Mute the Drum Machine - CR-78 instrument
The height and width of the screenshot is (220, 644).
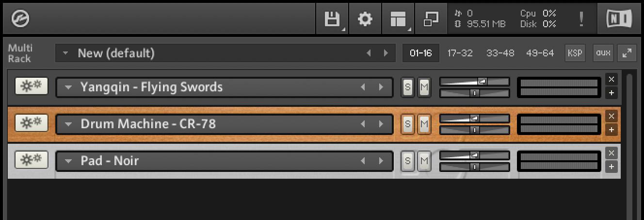pos(424,124)
